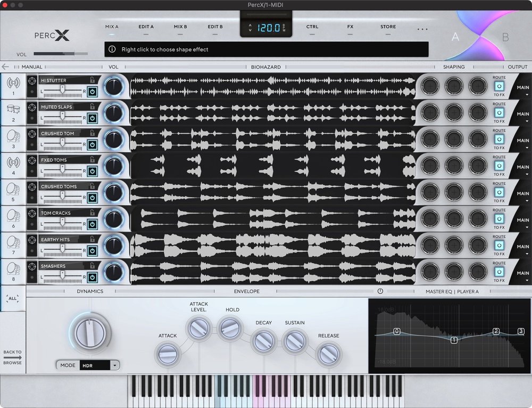Open the ellipsis options menu next to STORE

tap(422, 29)
